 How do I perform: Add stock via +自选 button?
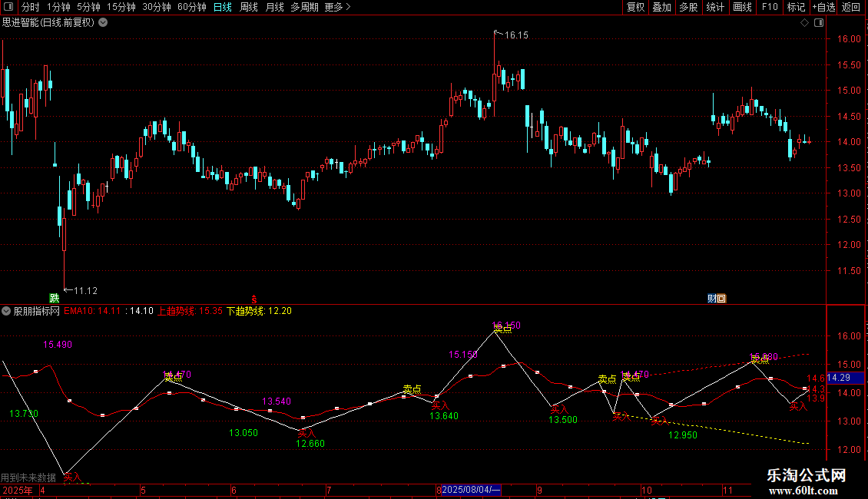click(824, 7)
